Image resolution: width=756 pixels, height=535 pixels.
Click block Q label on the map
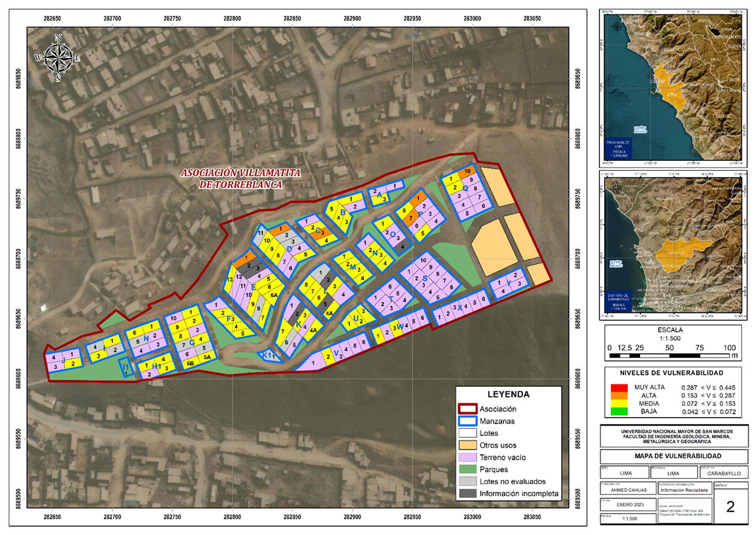466,188
